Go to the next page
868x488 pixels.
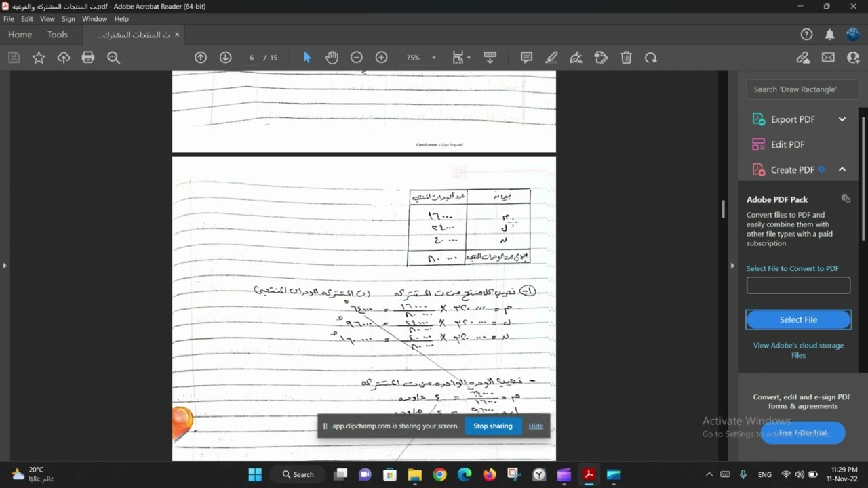click(226, 58)
